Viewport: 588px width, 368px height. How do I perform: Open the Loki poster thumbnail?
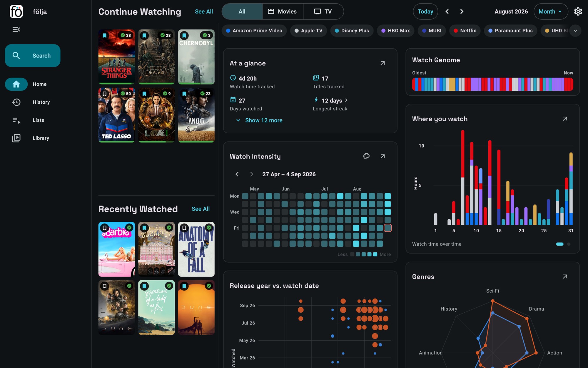click(156, 115)
